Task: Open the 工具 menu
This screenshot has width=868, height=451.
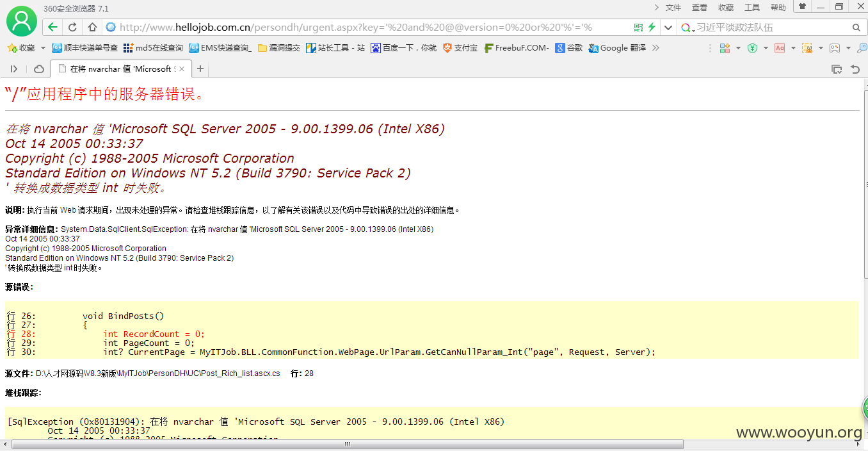Action: (752, 8)
